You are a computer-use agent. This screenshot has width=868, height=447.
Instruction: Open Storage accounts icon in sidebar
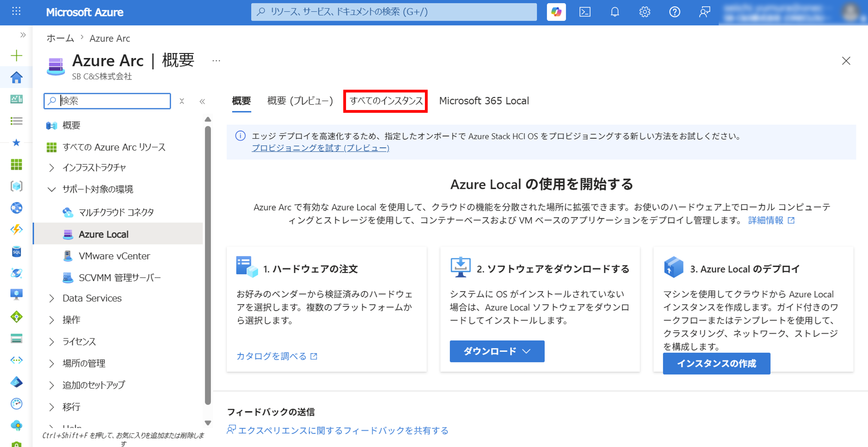16,338
